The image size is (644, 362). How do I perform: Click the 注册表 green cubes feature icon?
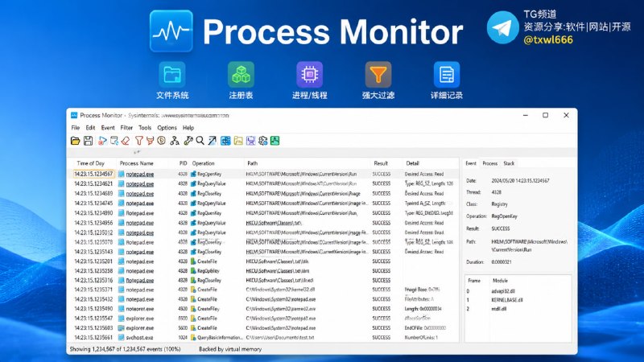coord(241,75)
